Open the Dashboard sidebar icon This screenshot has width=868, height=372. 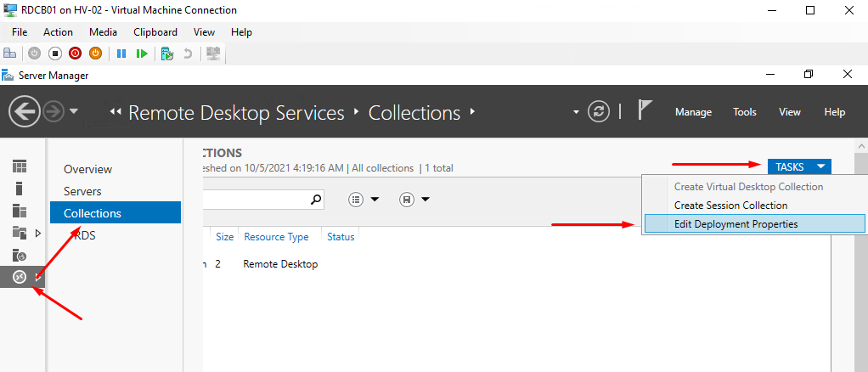[x=20, y=166]
